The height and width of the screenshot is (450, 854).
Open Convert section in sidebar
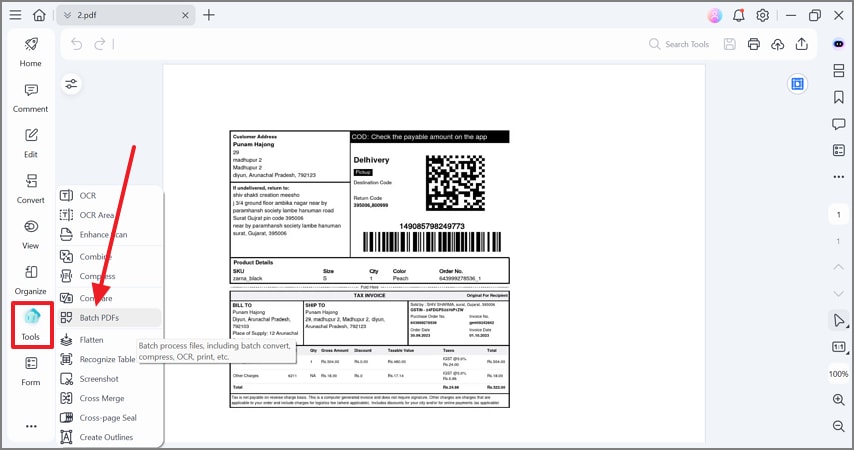[30, 189]
